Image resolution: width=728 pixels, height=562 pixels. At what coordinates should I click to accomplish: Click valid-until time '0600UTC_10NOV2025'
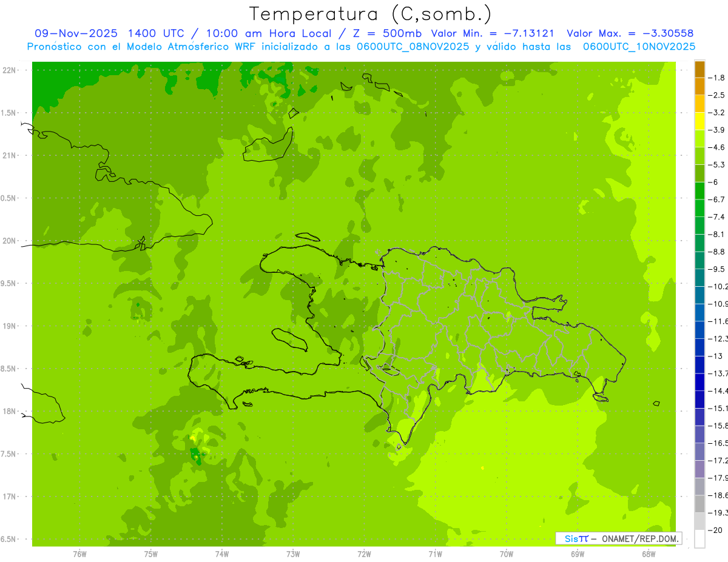point(639,47)
